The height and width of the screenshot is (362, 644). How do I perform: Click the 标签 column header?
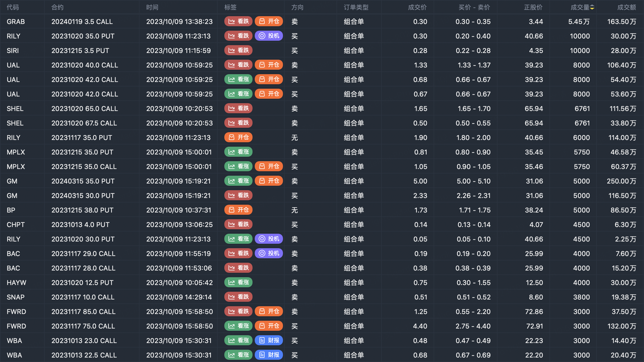(230, 8)
